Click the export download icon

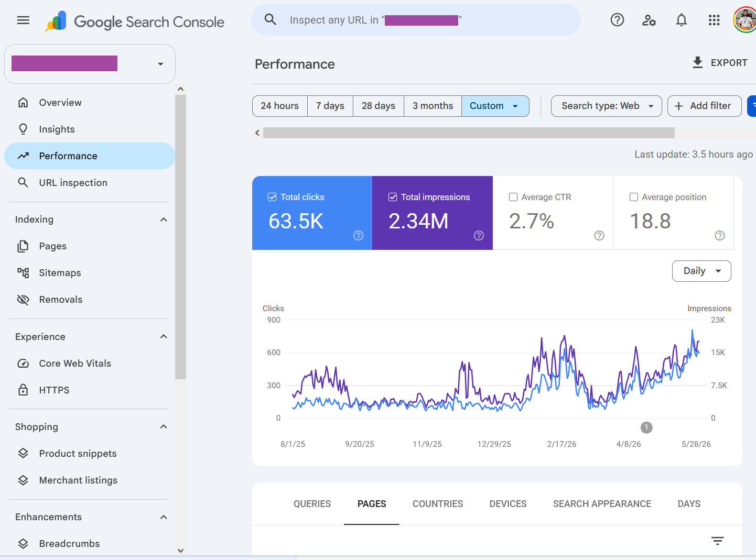697,62
